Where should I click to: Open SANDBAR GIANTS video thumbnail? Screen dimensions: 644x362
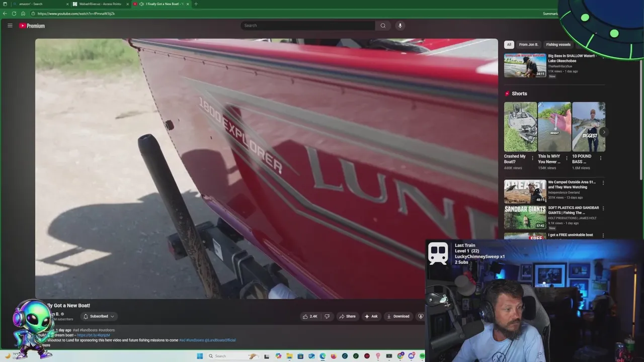coord(525,217)
